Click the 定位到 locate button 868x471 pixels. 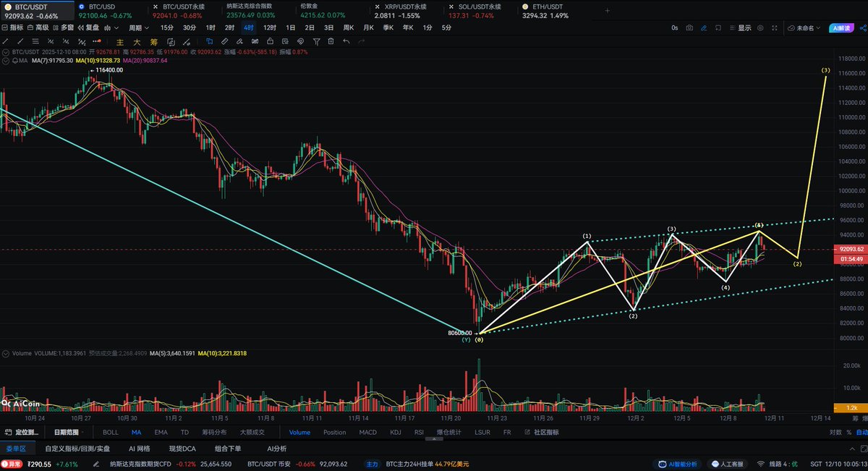click(22, 432)
